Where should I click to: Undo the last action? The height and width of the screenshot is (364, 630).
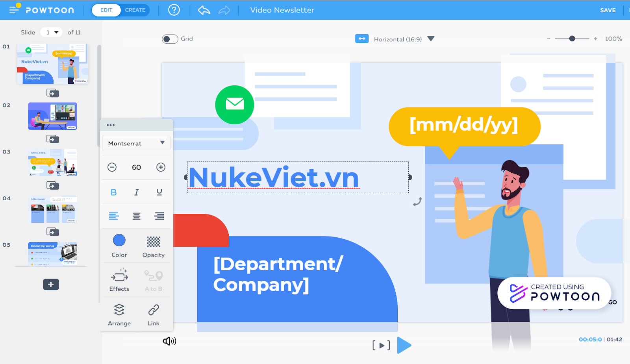204,10
